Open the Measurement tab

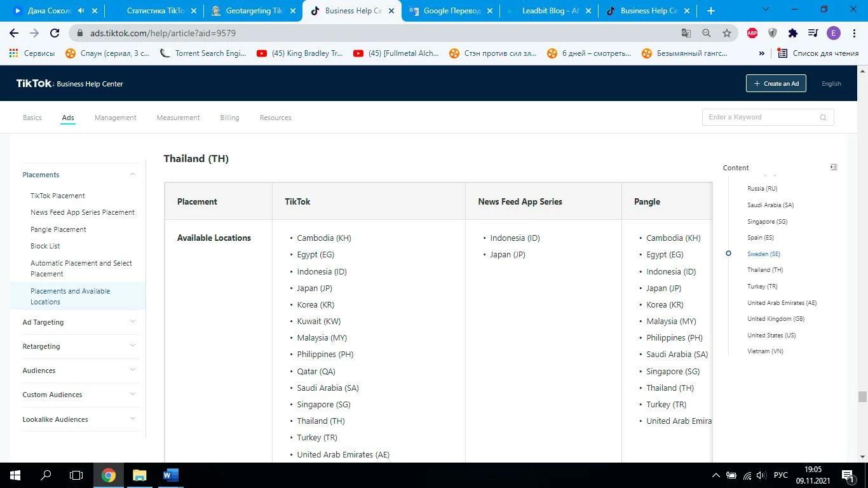pyautogui.click(x=178, y=118)
